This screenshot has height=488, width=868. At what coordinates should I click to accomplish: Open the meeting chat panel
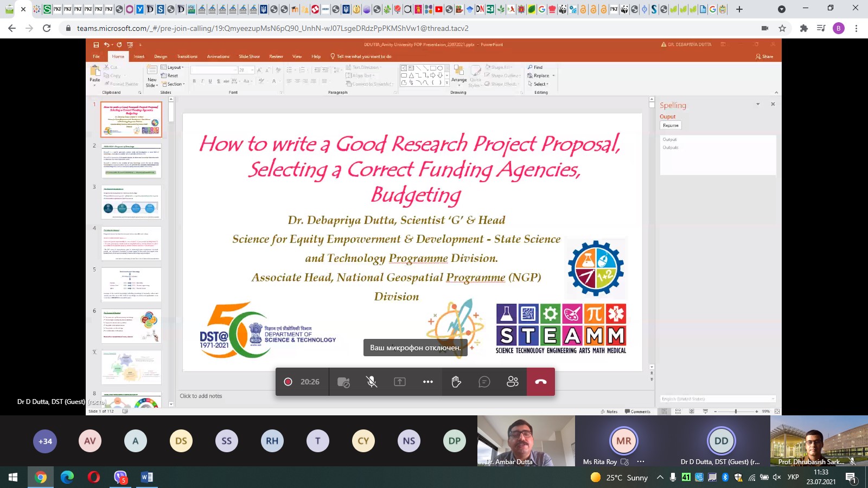tap(484, 382)
